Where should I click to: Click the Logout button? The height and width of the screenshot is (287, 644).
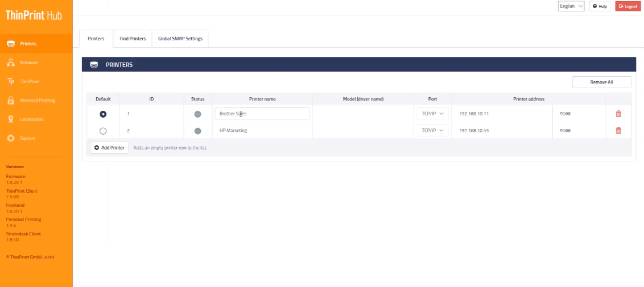click(628, 6)
